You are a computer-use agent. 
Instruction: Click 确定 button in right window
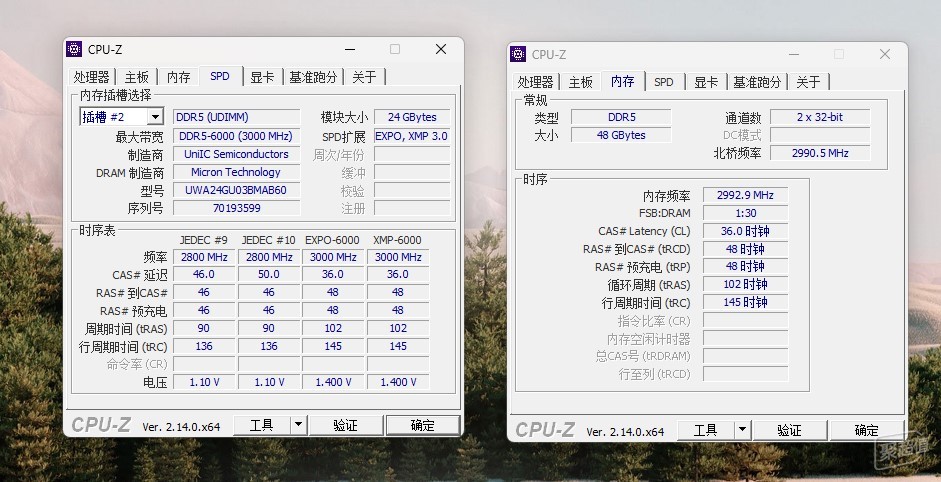[867, 430]
